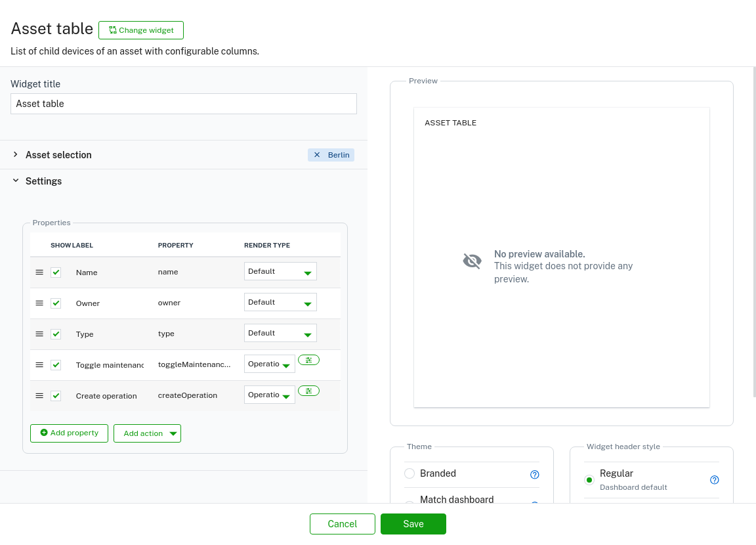
Task: Uncheck the Type property row
Action: (56, 334)
